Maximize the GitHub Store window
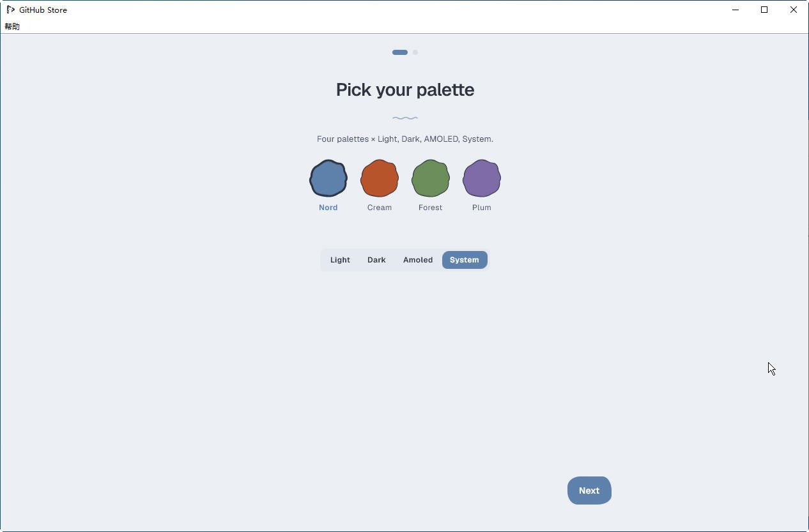The image size is (809, 532). point(764,10)
